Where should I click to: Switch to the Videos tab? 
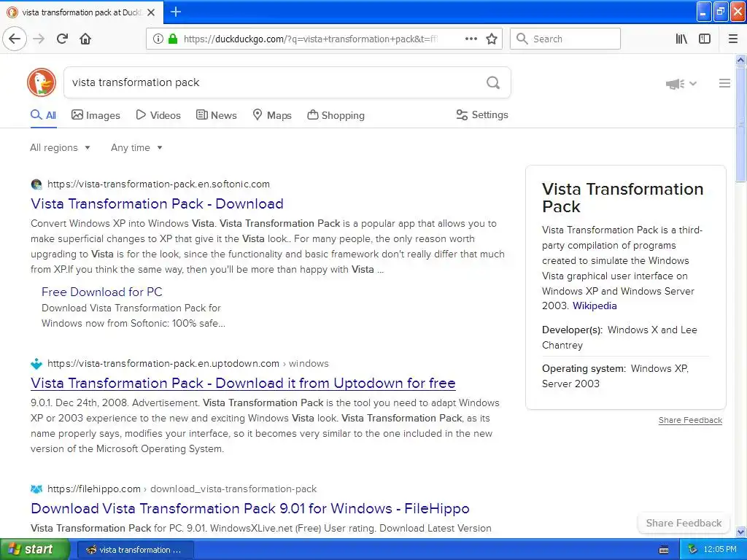tap(158, 115)
